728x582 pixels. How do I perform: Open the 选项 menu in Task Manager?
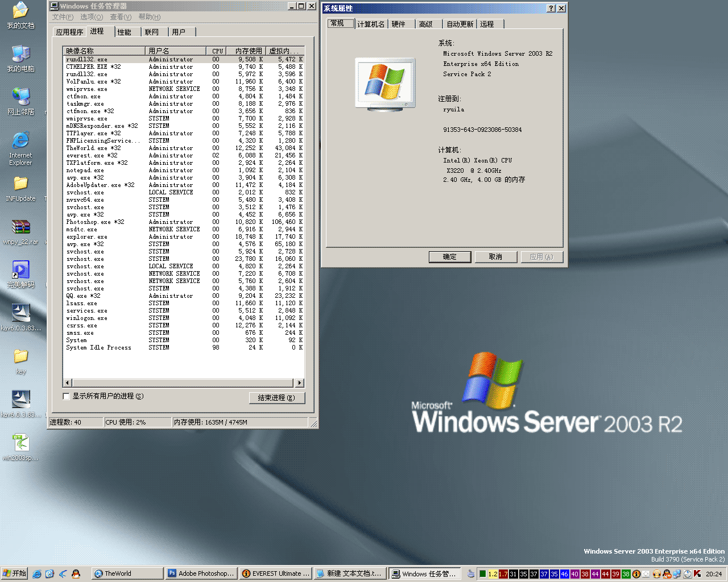pos(92,17)
